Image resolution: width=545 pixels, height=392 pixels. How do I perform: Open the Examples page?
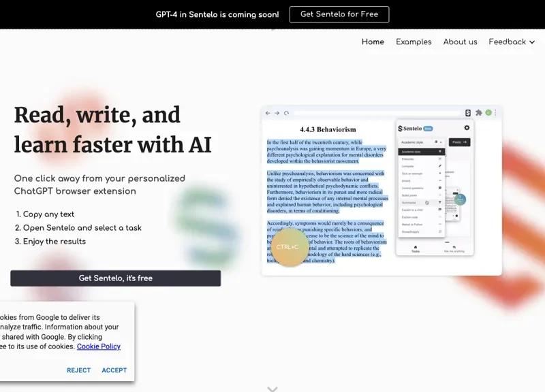point(414,42)
